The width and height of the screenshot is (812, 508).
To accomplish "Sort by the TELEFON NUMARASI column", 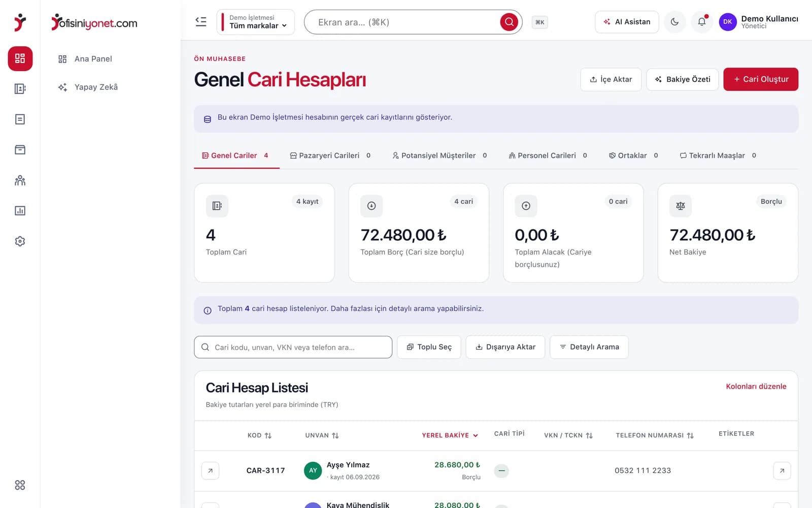I will (x=655, y=435).
